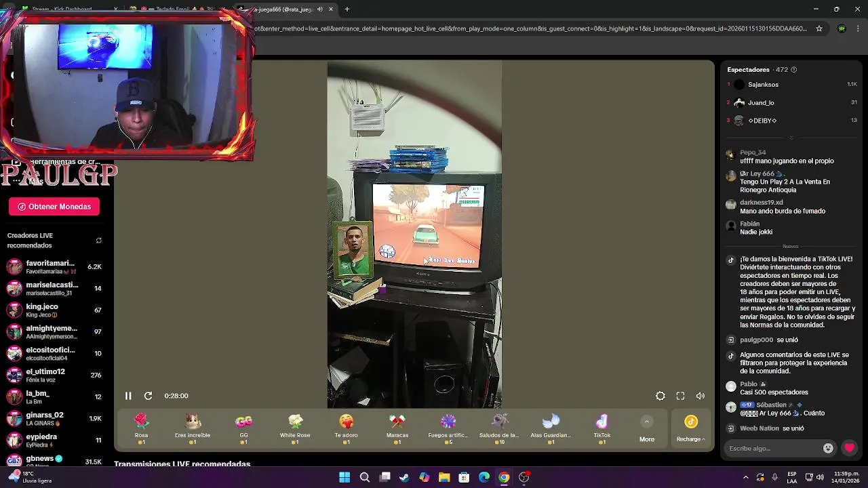The image size is (868, 488).
Task: Open mariselacasti... recommended creator
Action: pyautogui.click(x=54, y=289)
